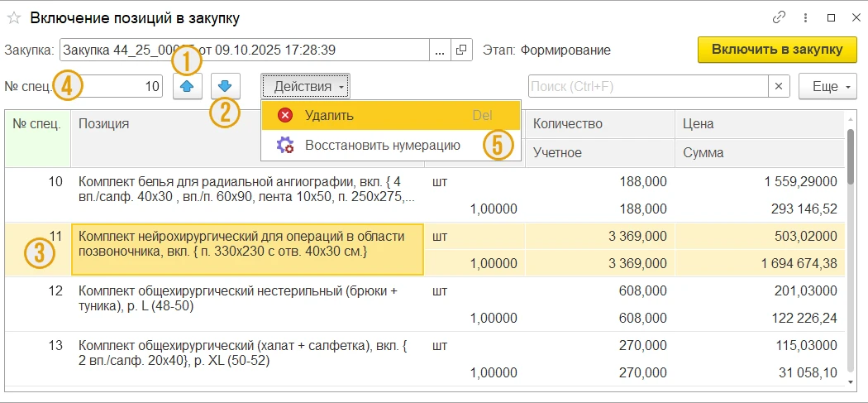
Task: Select the Комплект общехирургический нестерильный row
Action: 425,304
